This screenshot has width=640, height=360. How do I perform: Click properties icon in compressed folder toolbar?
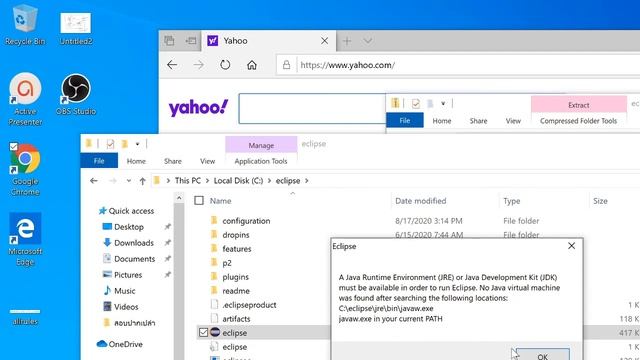point(416,104)
